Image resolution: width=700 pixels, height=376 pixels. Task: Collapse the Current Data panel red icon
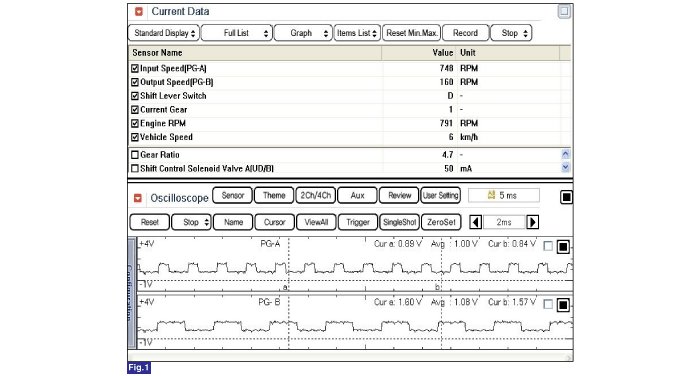(139, 12)
